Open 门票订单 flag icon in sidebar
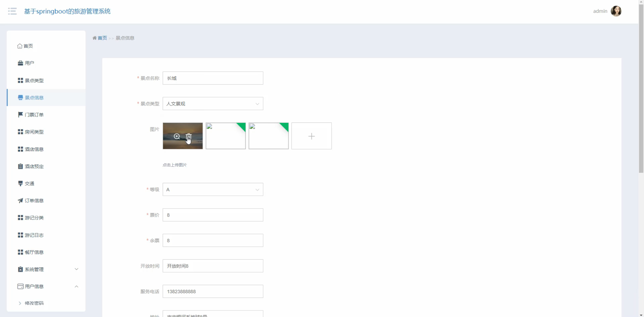Image resolution: width=644 pixels, height=317 pixels. click(x=20, y=115)
